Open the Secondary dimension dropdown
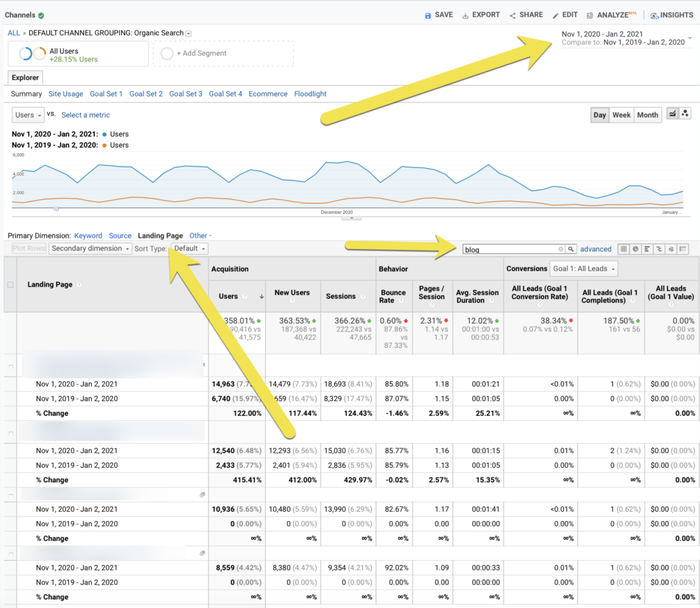 [90, 248]
